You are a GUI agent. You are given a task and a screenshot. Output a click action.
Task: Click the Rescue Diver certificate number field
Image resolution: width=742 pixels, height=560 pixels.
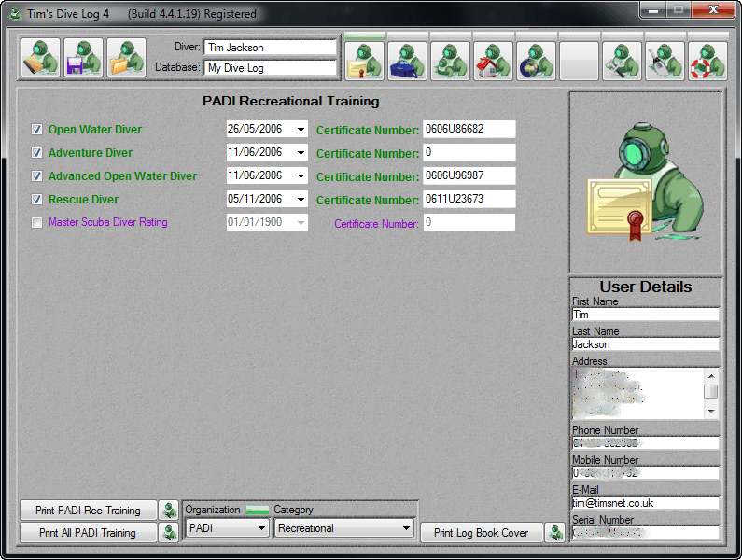[469, 199]
